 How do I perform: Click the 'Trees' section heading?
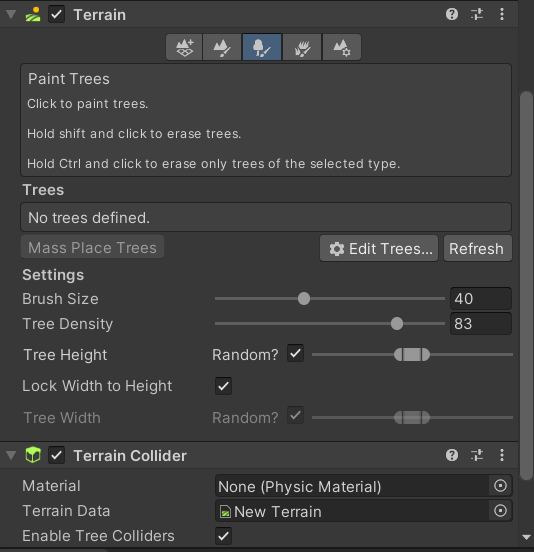point(43,190)
